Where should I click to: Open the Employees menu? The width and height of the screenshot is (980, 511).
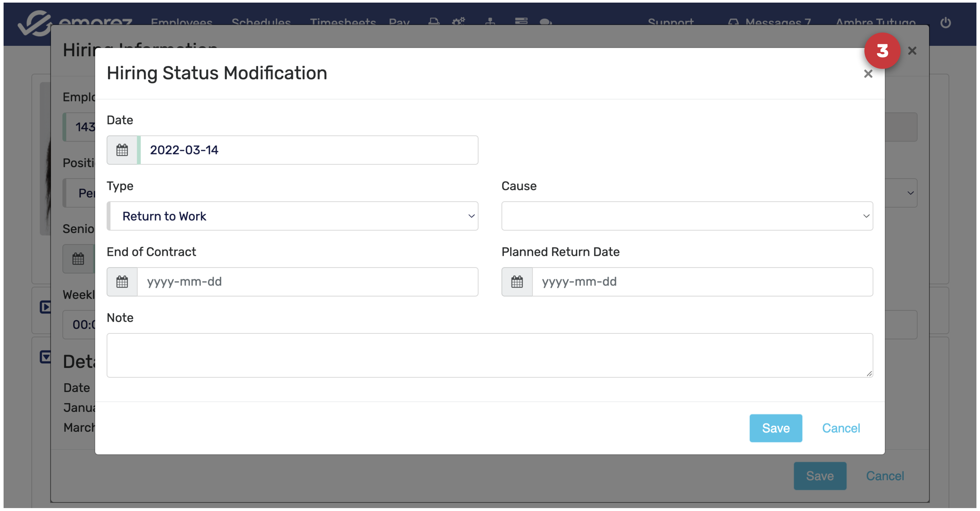click(182, 22)
